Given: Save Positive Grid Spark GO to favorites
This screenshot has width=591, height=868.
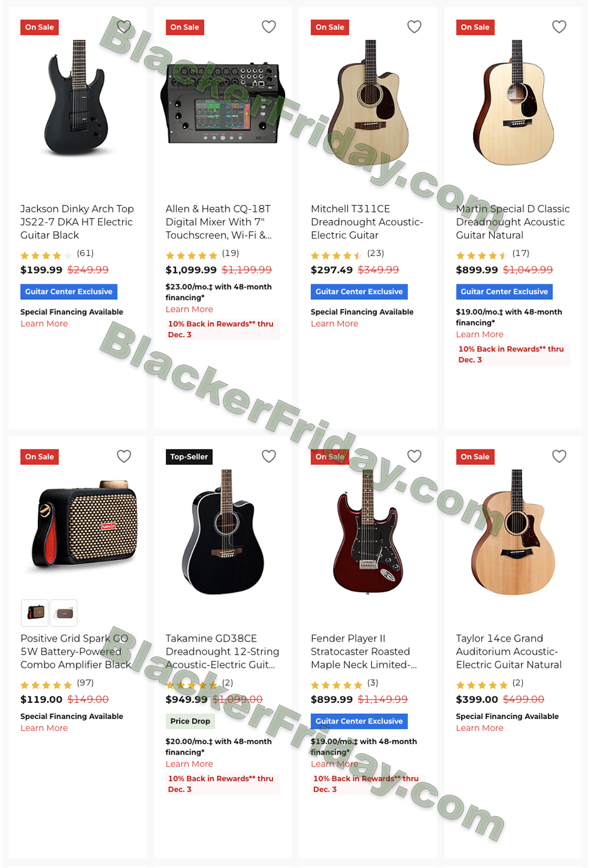Looking at the screenshot, I should (x=124, y=456).
